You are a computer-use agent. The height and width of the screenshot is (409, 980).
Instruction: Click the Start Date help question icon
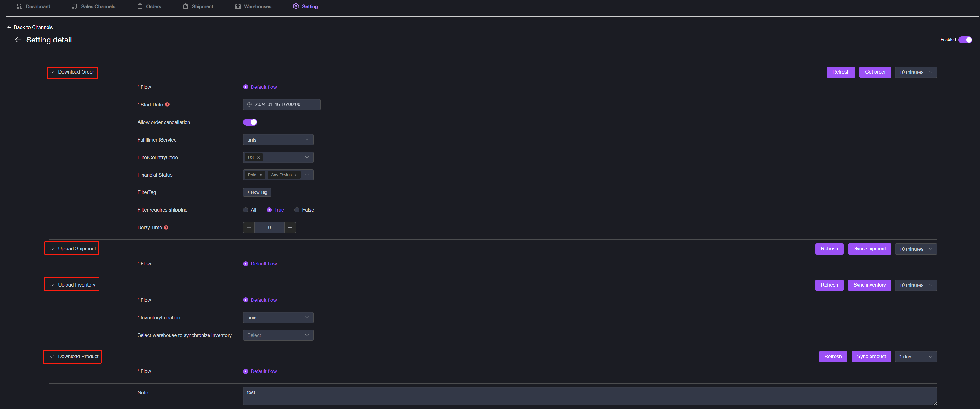coord(167,105)
